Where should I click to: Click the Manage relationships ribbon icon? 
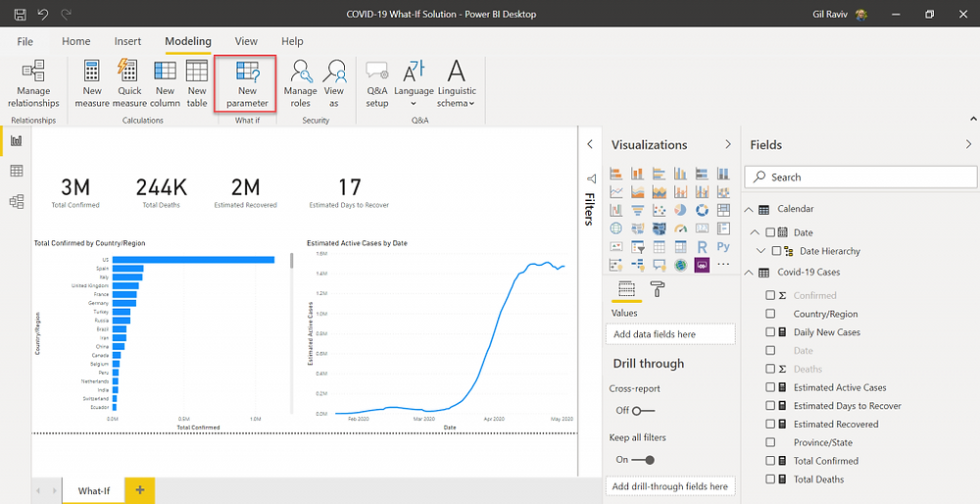33,84
